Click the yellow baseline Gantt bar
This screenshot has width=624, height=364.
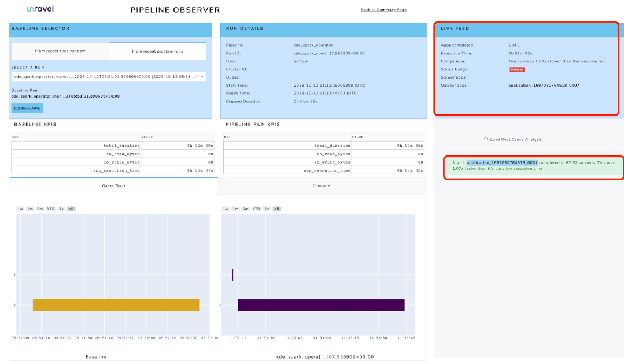coord(116,305)
